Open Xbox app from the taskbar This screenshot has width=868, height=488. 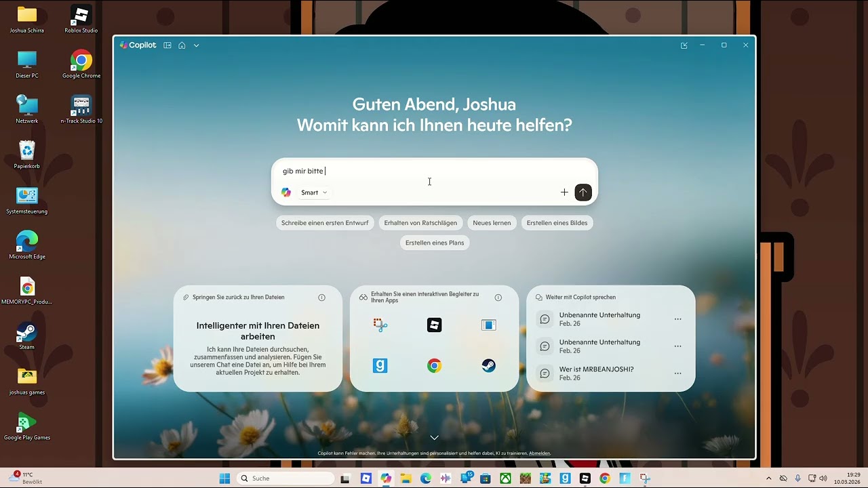tap(505, 479)
